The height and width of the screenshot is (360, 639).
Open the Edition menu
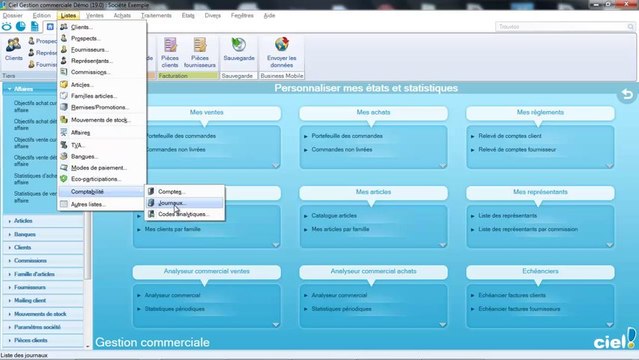point(42,15)
